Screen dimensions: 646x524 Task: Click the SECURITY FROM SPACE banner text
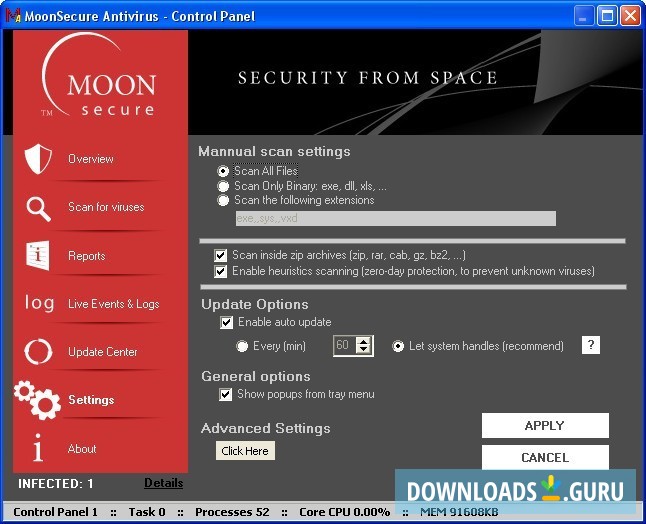(367, 78)
